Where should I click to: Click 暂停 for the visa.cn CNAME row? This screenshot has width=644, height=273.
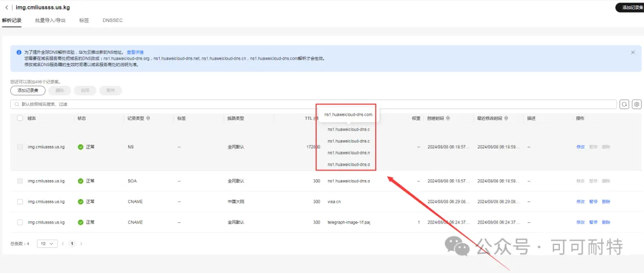pyautogui.click(x=593, y=201)
